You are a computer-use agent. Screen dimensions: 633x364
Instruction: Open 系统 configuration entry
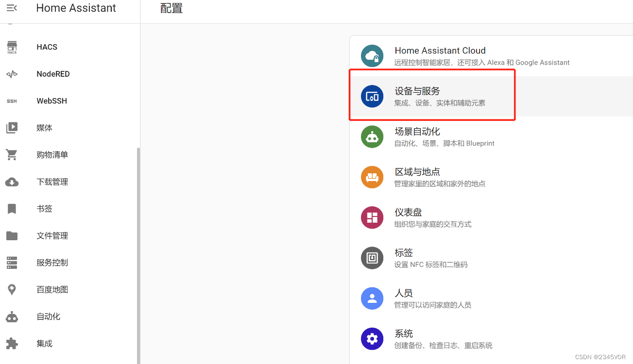pyautogui.click(x=491, y=338)
